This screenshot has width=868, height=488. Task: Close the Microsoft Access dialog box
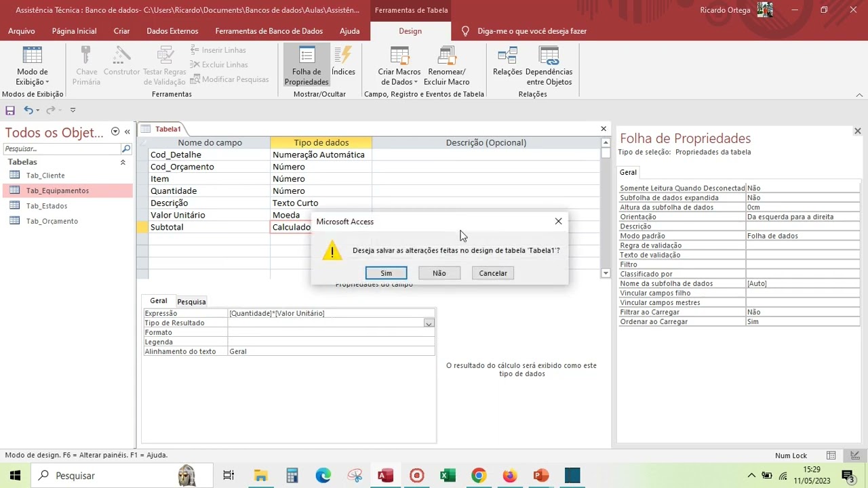pos(558,222)
